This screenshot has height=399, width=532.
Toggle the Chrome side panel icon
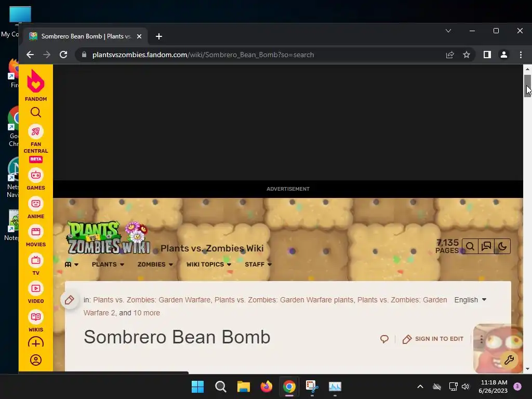click(x=487, y=55)
